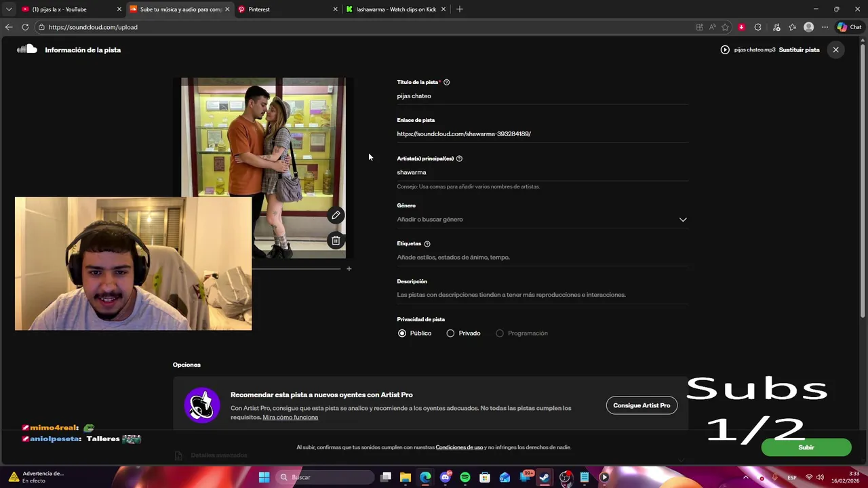Image resolution: width=868 pixels, height=488 pixels.
Task: Show hidden system tray icons
Action: (x=746, y=477)
